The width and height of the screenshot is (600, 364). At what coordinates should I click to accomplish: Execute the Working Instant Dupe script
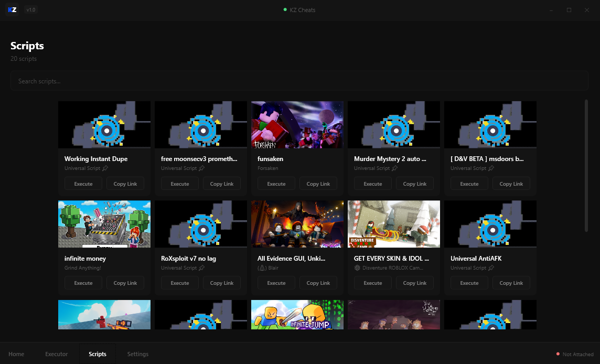click(83, 184)
